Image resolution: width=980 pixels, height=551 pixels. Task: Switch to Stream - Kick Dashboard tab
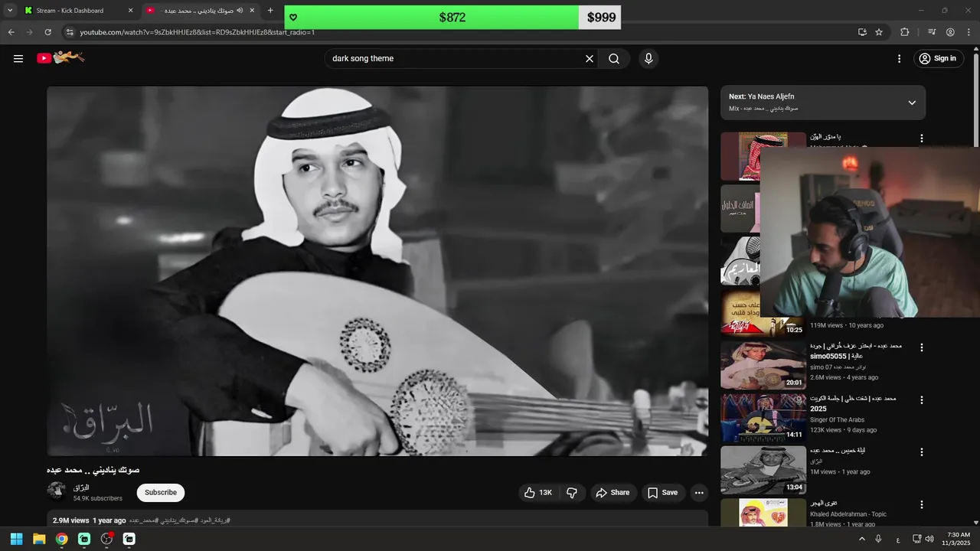[78, 10]
